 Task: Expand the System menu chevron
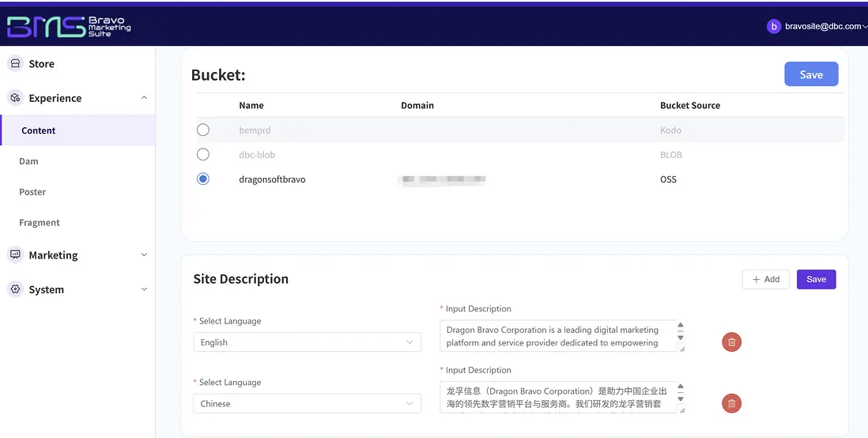144,289
